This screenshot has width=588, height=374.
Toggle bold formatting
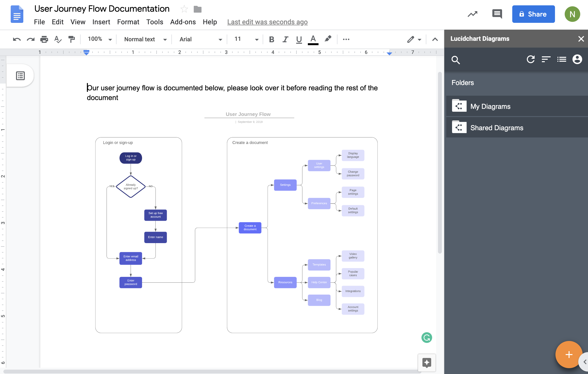coord(271,39)
